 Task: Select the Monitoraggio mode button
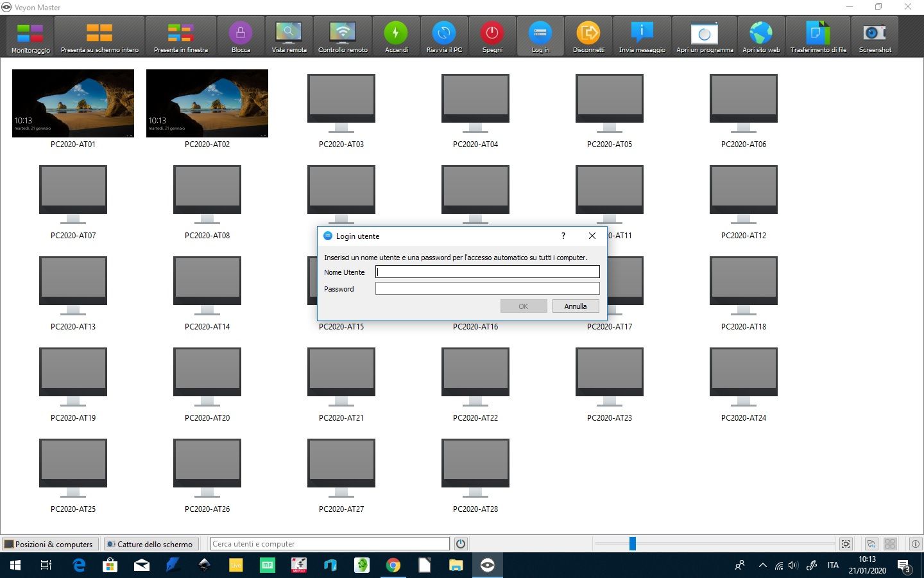pyautogui.click(x=30, y=37)
